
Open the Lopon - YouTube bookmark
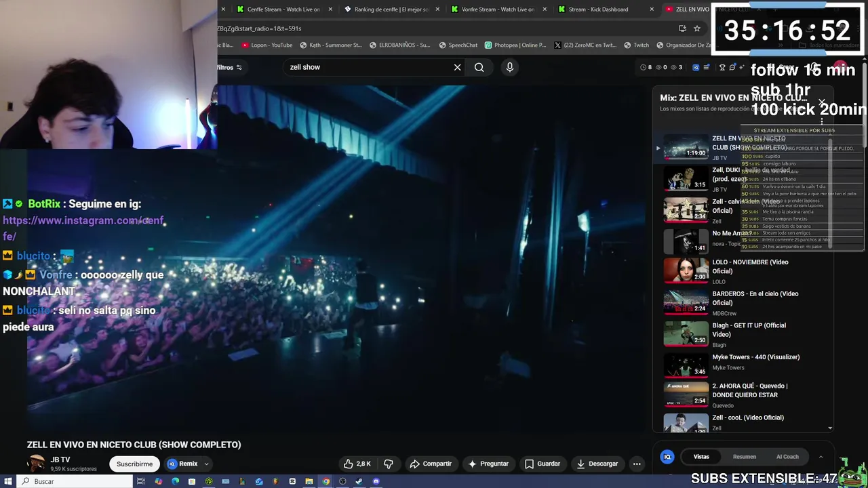(267, 45)
